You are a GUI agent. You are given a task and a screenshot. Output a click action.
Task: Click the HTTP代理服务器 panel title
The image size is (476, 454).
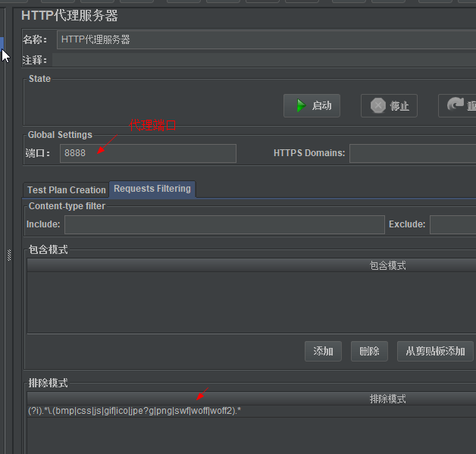coord(70,15)
